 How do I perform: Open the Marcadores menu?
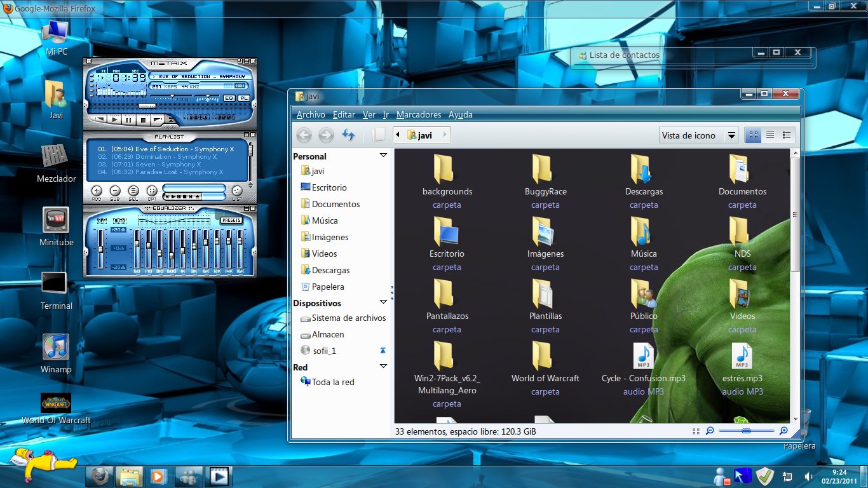click(x=419, y=115)
